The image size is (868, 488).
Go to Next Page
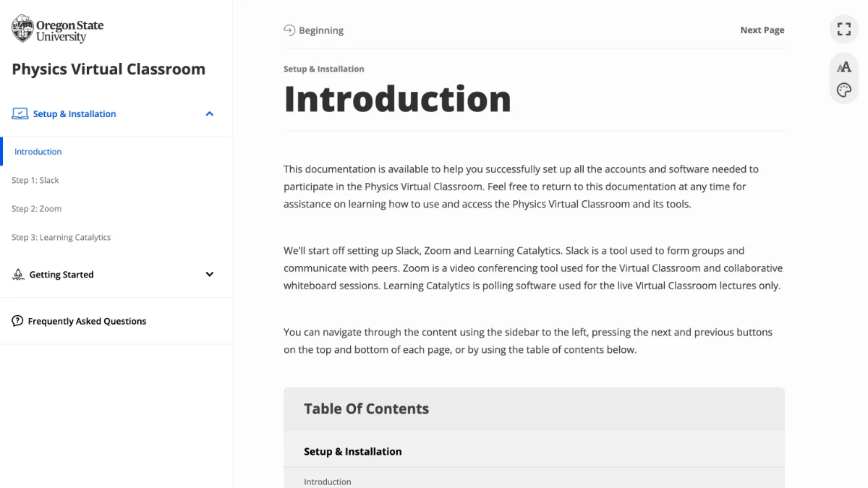click(x=762, y=30)
